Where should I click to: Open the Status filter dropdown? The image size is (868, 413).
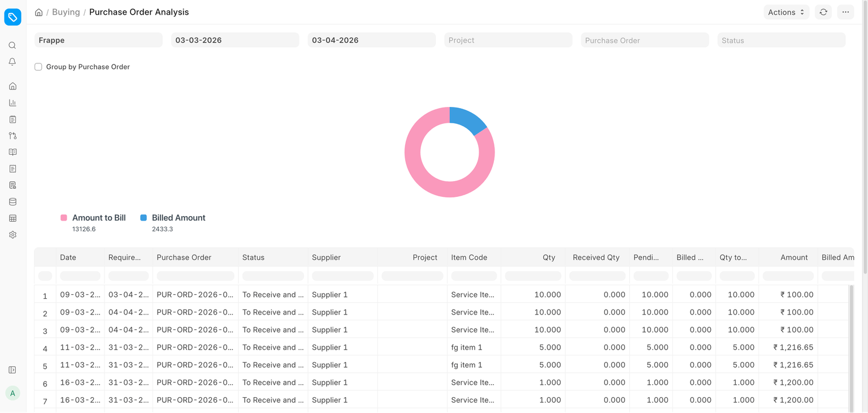click(781, 40)
